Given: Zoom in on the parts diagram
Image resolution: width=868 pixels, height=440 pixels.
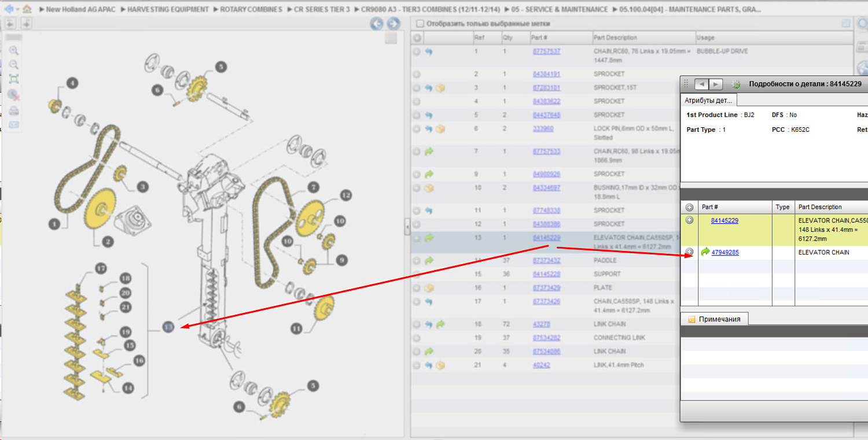Looking at the screenshot, I should (x=14, y=51).
